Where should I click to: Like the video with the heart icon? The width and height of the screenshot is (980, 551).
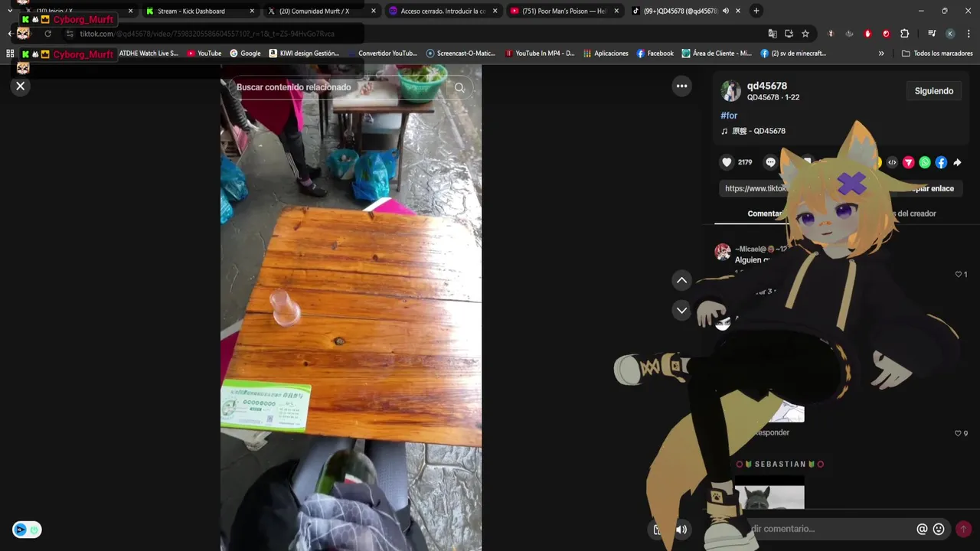(x=727, y=162)
